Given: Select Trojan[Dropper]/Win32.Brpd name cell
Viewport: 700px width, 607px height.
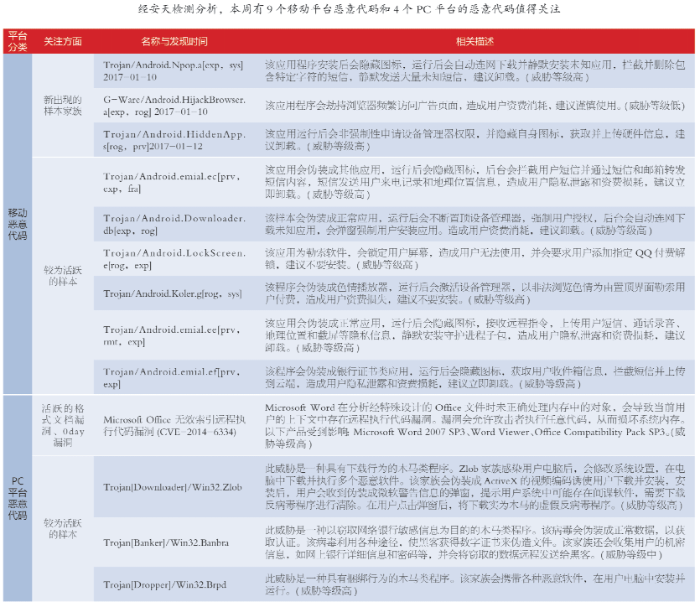Looking at the screenshot, I should (174, 584).
